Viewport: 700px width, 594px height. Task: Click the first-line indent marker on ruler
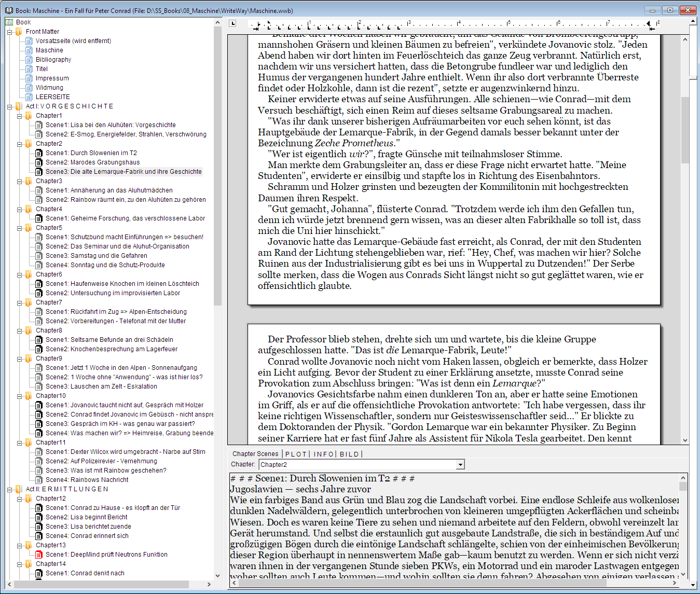(268, 22)
